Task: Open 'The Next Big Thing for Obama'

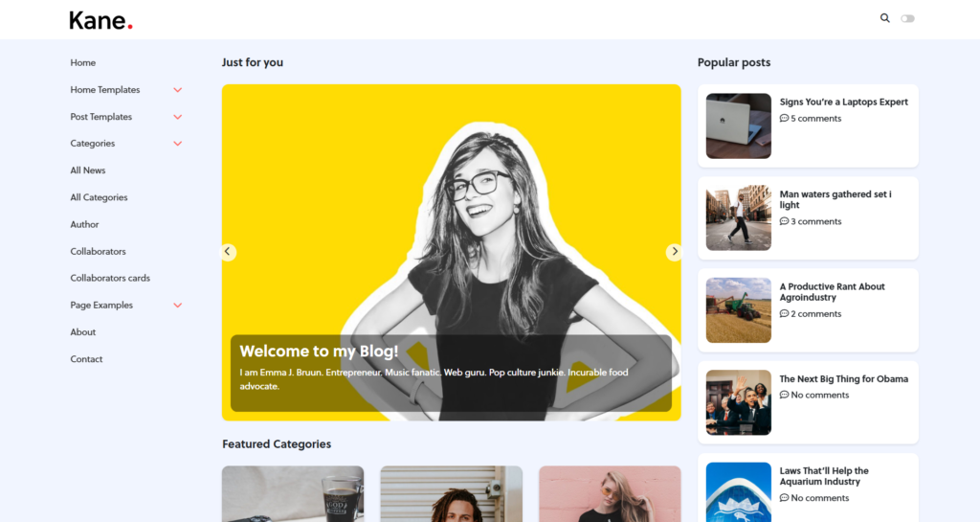Action: tap(844, 379)
